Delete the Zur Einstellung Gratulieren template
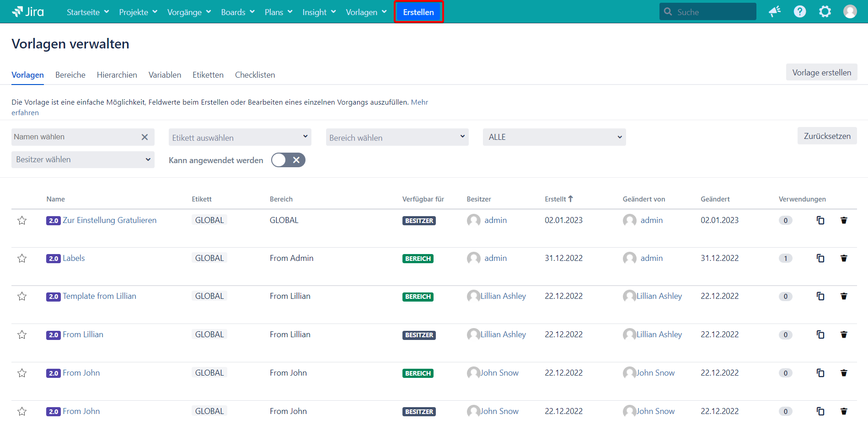This screenshot has height=435, width=868. tap(844, 221)
